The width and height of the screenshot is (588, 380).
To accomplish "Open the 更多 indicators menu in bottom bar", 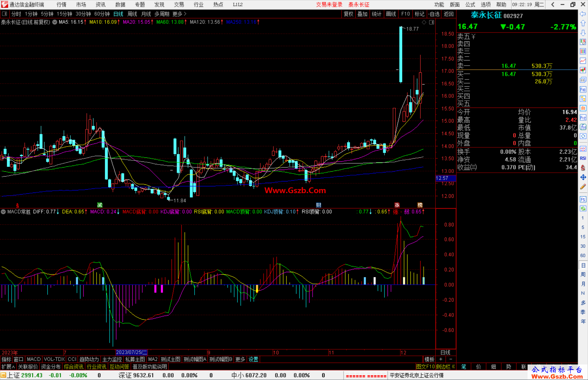I will [x=240, y=359].
